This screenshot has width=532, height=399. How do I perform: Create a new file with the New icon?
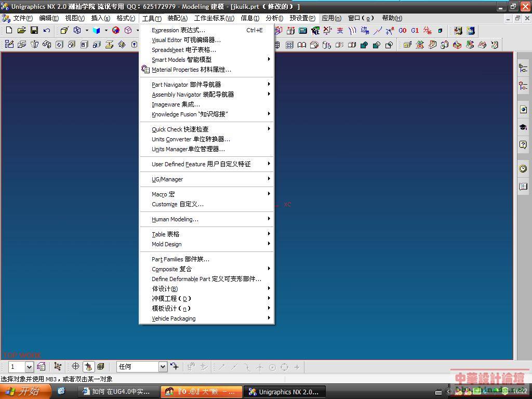tap(9, 30)
